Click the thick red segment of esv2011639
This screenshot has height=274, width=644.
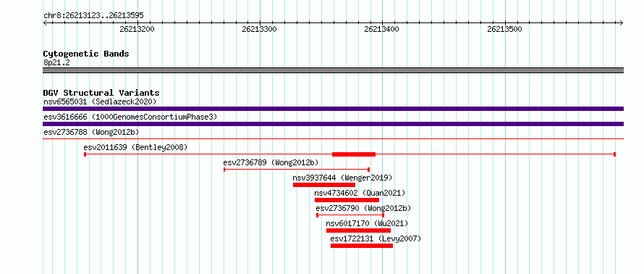354,154
